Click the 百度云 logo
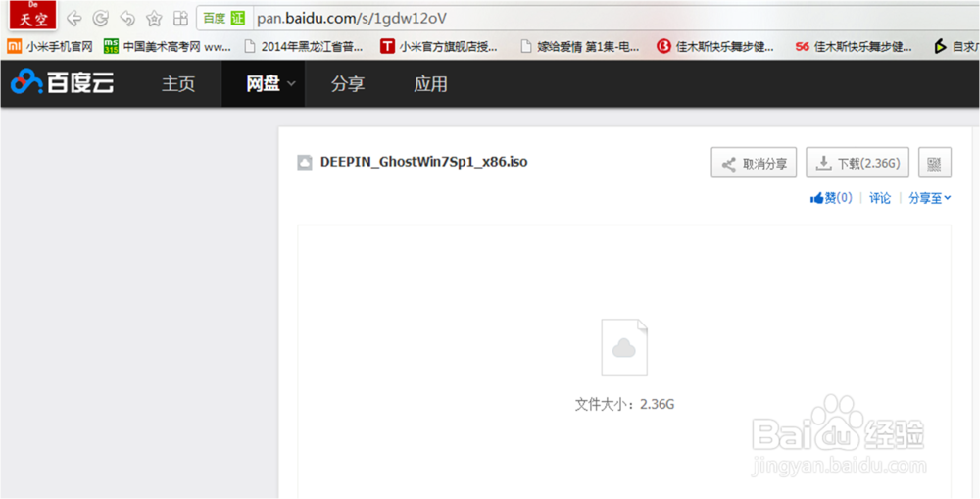Screen dimensions: 980x499 63,82
